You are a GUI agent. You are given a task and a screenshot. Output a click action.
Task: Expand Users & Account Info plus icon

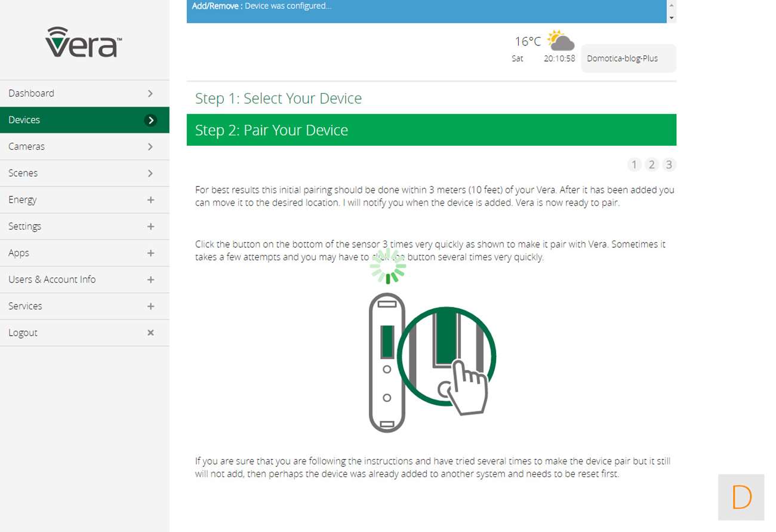[x=150, y=279]
